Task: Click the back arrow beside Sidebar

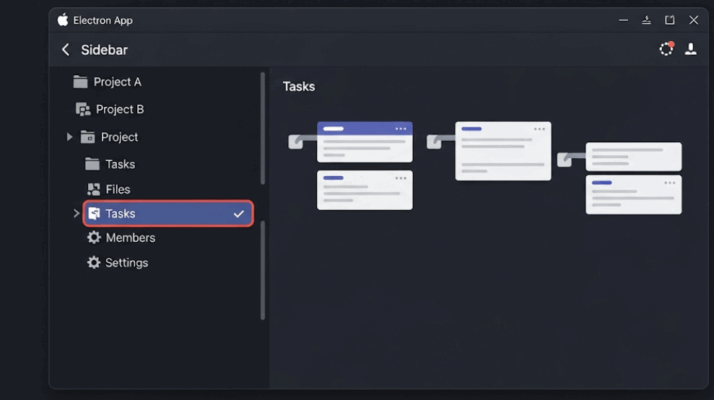Action: pyautogui.click(x=66, y=50)
